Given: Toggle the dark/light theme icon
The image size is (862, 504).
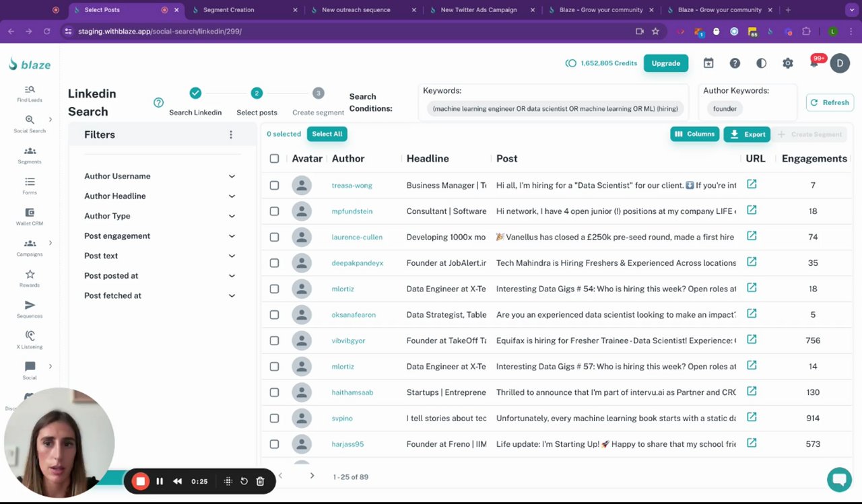Looking at the screenshot, I should click(761, 63).
